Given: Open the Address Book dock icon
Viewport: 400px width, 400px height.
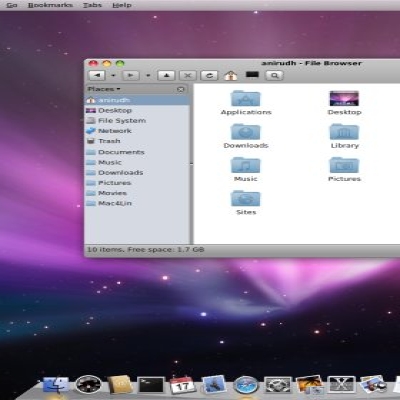Looking at the screenshot, I should click(120, 385).
